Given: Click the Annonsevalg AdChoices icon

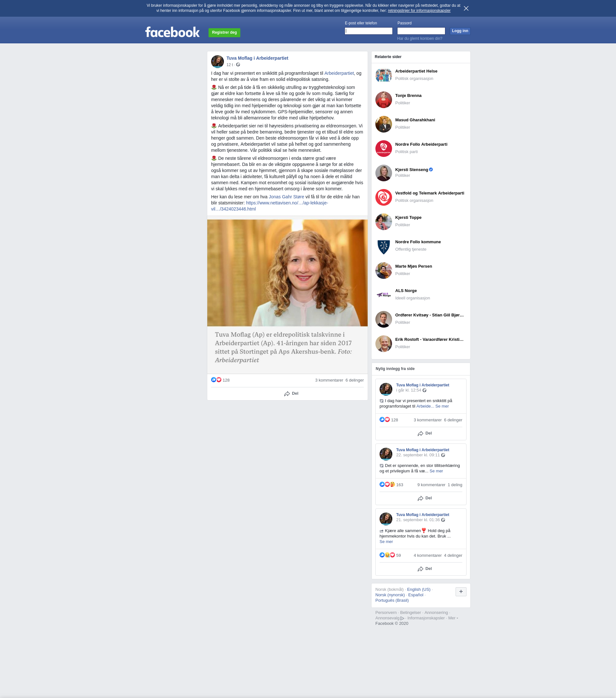Looking at the screenshot, I should [x=402, y=618].
